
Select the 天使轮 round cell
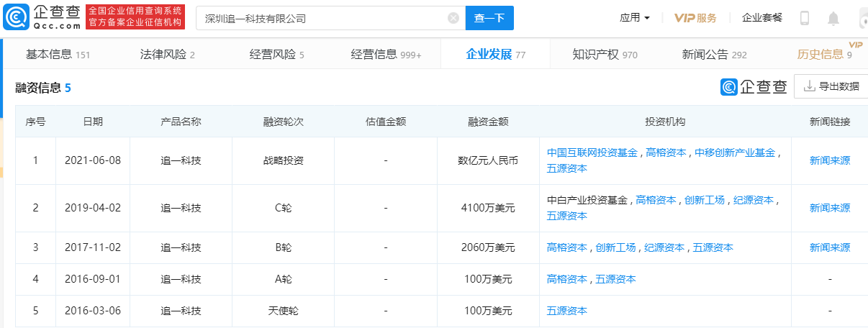click(x=284, y=311)
